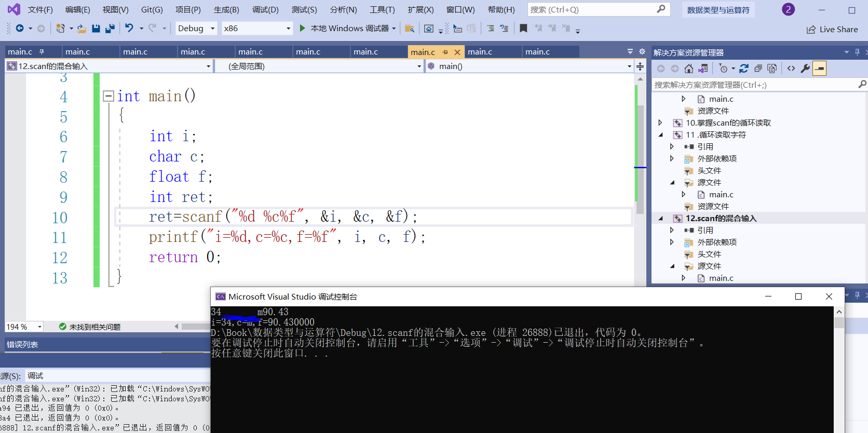This screenshot has width=868, height=433.
Task: Open editor settings gear beside the tab strip
Action: tap(642, 51)
